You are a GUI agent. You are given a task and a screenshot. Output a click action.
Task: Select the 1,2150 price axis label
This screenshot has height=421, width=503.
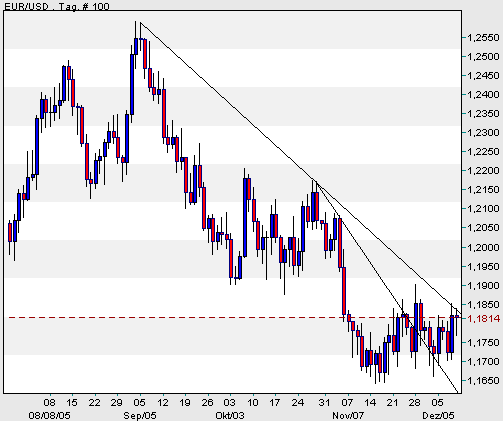[x=483, y=190]
